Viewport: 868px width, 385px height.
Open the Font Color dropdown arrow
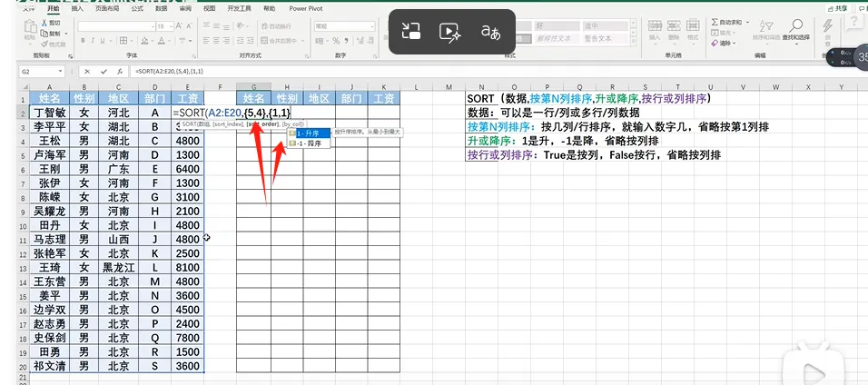coord(170,41)
